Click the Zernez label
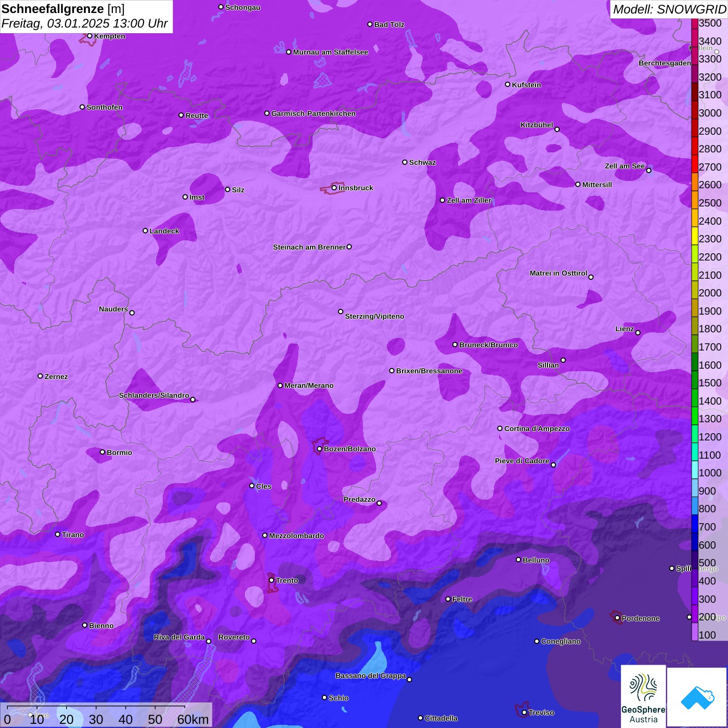Screen dimensions: 728x728 coord(56,376)
